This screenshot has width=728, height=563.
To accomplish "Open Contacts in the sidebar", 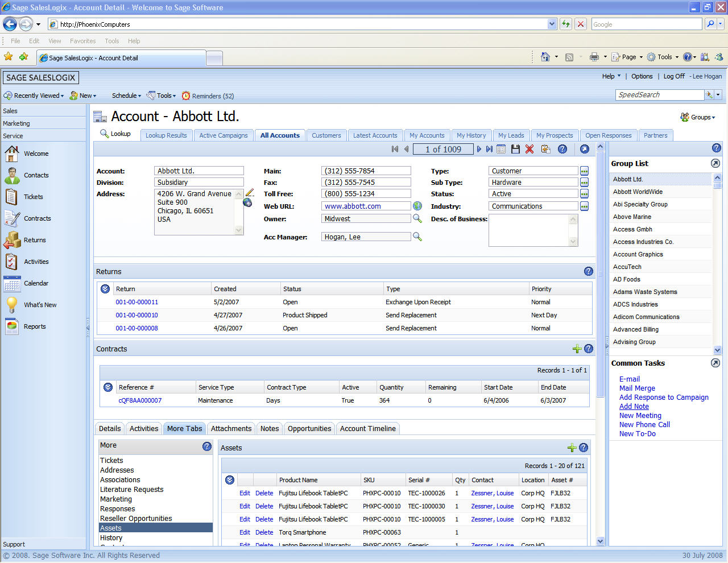I will pyautogui.click(x=27, y=175).
